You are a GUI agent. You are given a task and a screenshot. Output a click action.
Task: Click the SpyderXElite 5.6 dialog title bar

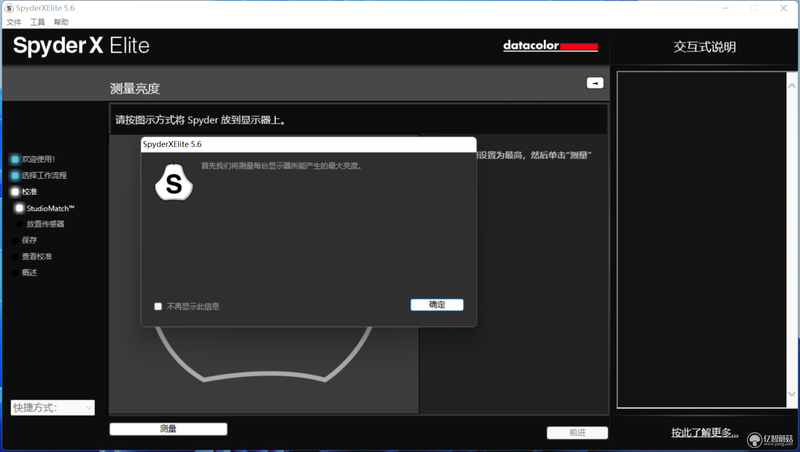tap(309, 144)
